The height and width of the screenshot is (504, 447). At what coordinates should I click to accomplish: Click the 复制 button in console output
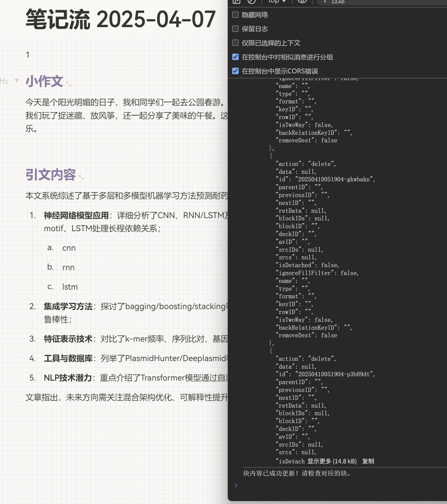(x=368, y=461)
